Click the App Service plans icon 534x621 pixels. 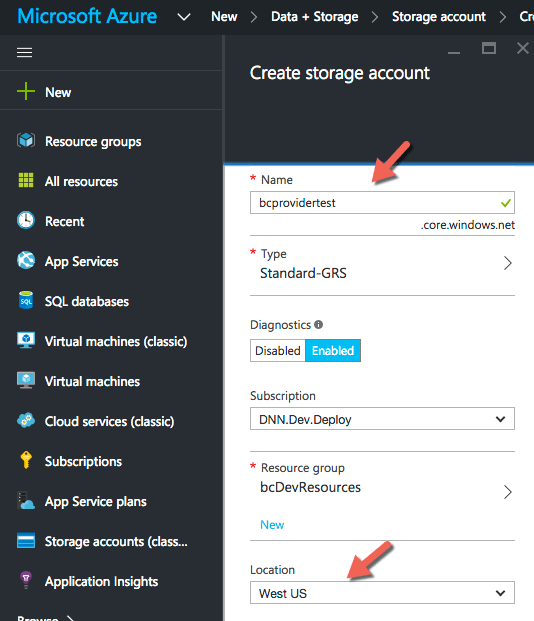pyautogui.click(x=26, y=501)
